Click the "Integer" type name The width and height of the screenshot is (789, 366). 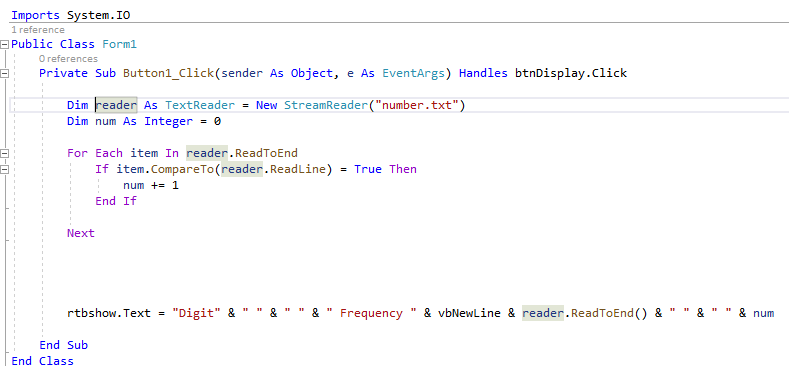tap(169, 121)
